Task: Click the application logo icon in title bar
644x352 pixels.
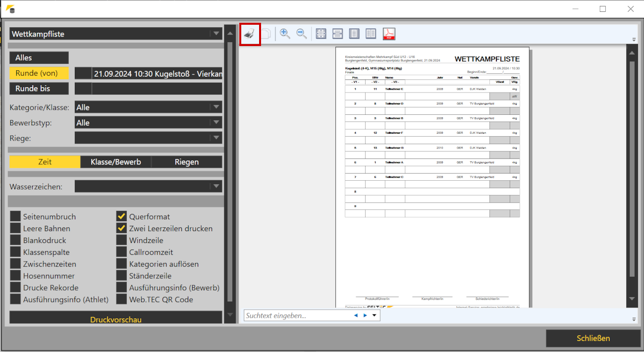Action: coord(10,8)
